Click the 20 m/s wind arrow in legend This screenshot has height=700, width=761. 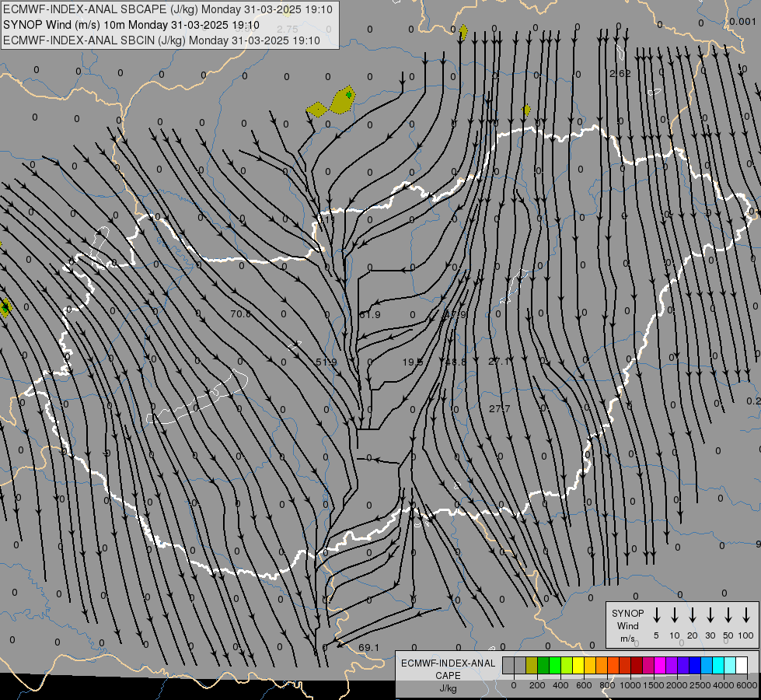(x=692, y=615)
